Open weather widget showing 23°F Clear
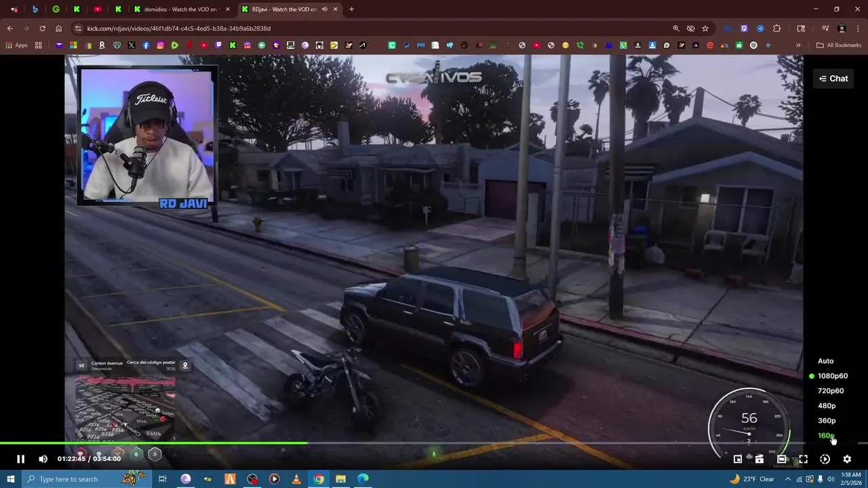Screen dimensions: 868x488 (751, 479)
